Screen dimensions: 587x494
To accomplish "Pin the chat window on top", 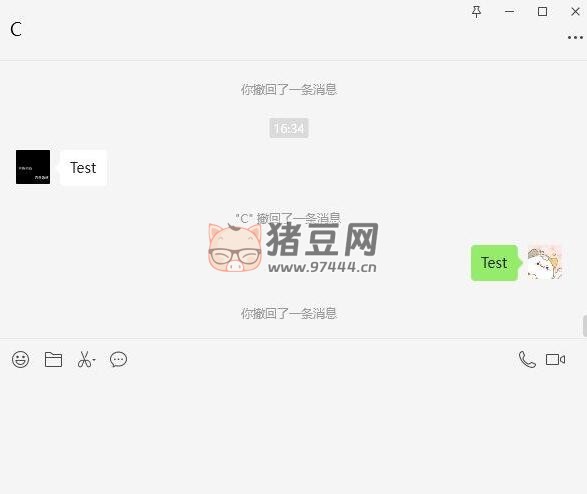I will click(476, 12).
